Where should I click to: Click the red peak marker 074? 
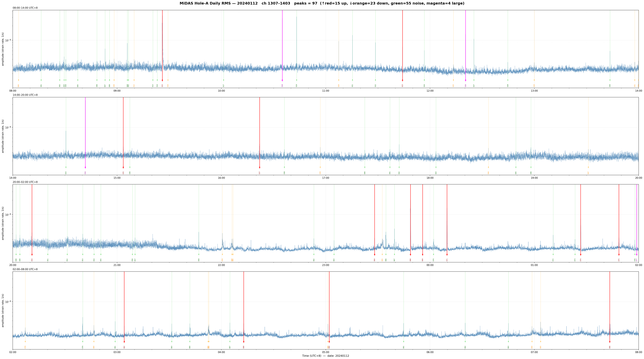[581, 254]
